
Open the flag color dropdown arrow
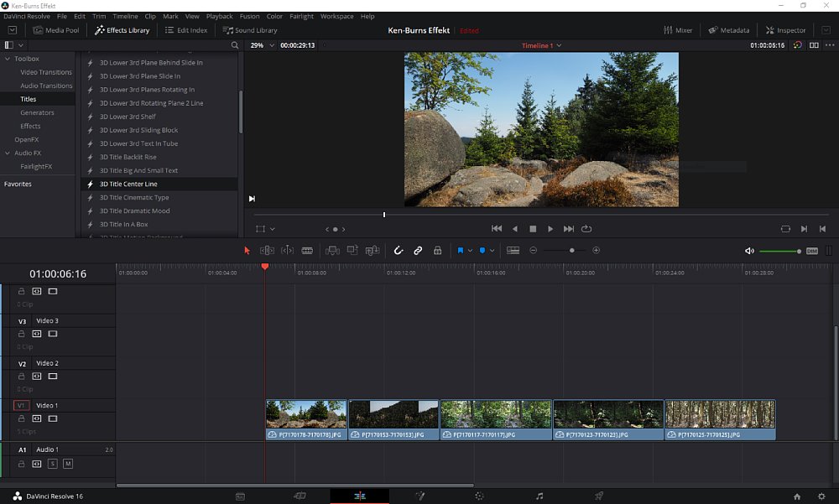click(x=470, y=250)
